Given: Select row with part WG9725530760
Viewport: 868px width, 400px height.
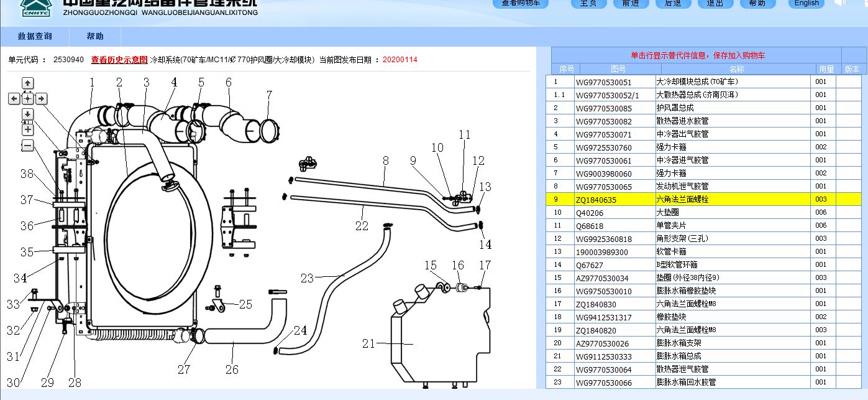Looking at the screenshot, I should (703, 147).
